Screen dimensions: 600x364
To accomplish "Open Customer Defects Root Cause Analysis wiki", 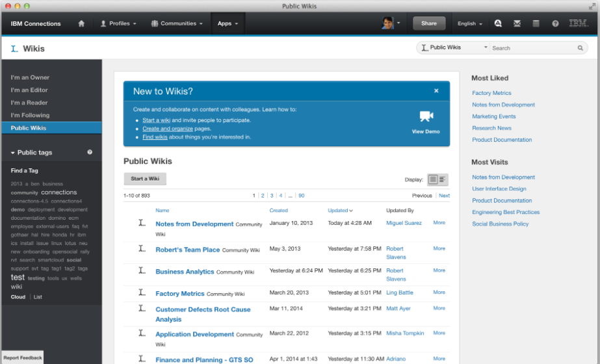I will 203,314.
